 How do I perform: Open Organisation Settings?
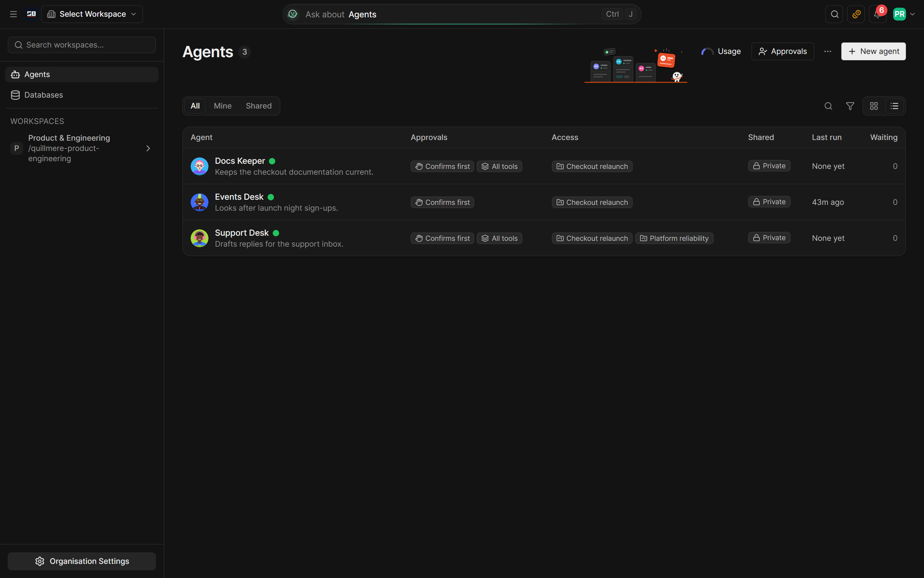(x=82, y=561)
